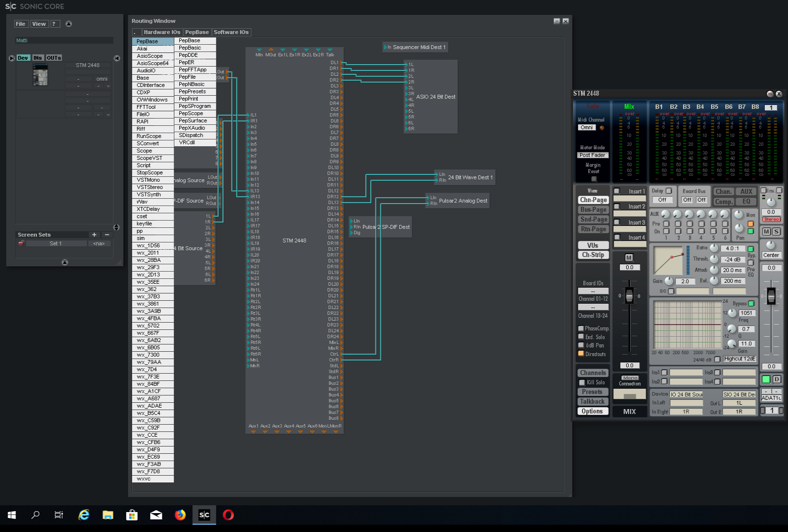
Task: Enable the compressor SC sidechain checkbox
Action: (671, 291)
